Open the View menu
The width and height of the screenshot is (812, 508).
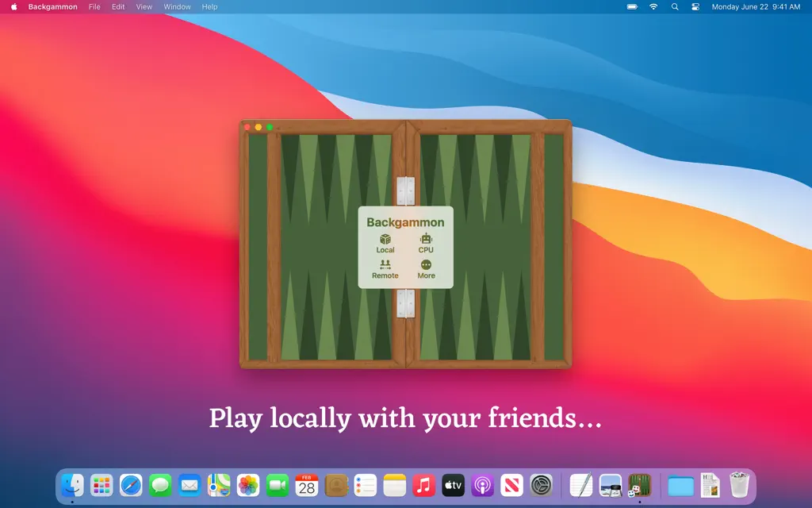pyautogui.click(x=144, y=6)
